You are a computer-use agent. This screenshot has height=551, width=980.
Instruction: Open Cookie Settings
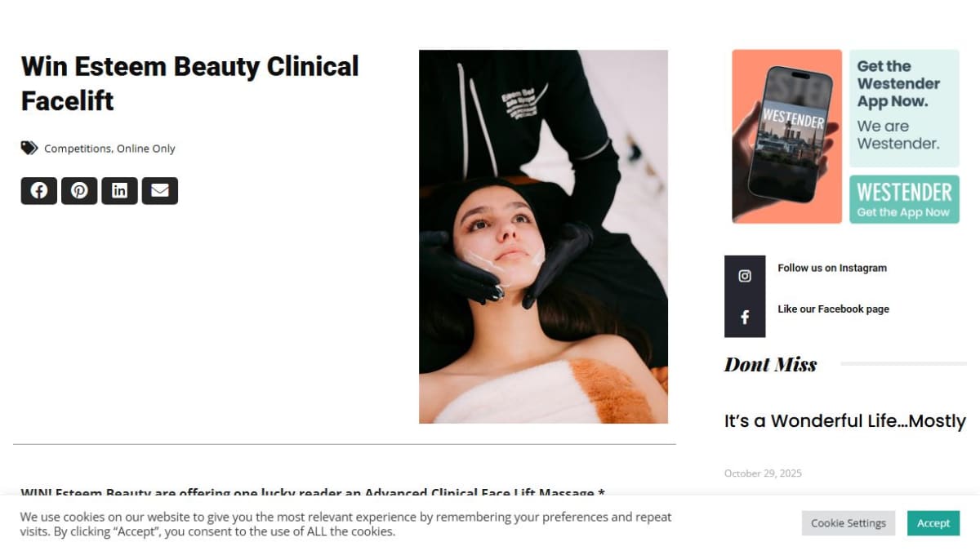coord(849,523)
